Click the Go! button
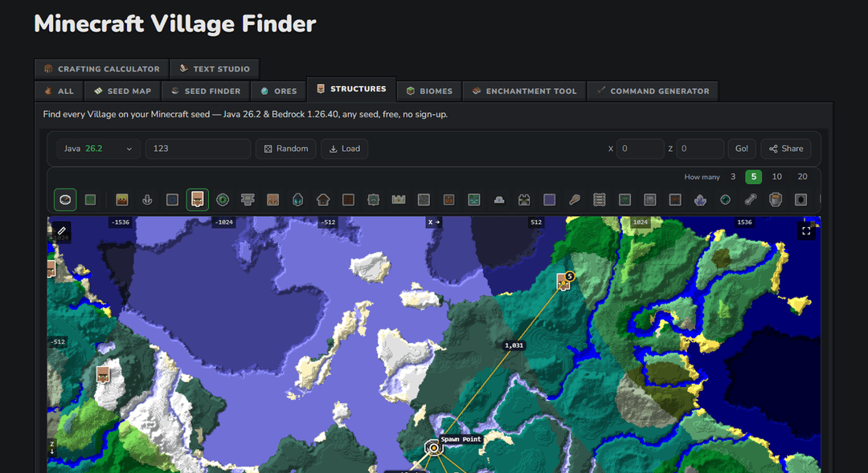Viewport: 868px width, 473px height. click(742, 149)
